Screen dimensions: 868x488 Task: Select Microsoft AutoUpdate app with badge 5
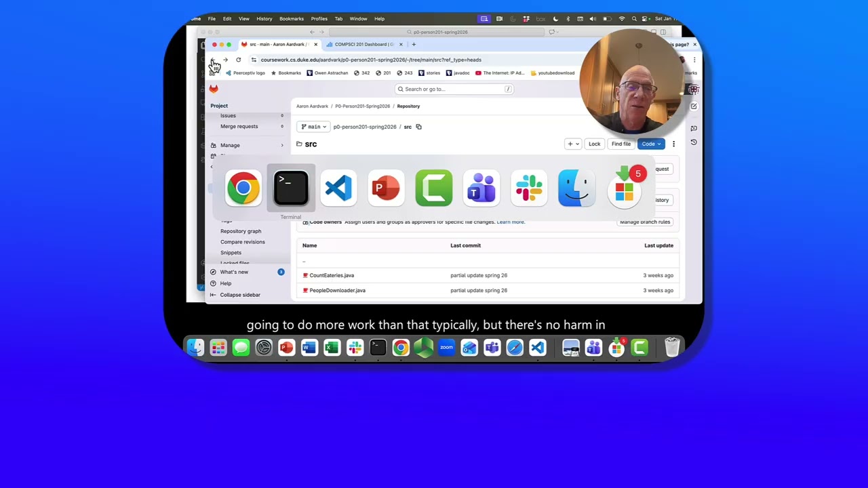pyautogui.click(x=625, y=188)
